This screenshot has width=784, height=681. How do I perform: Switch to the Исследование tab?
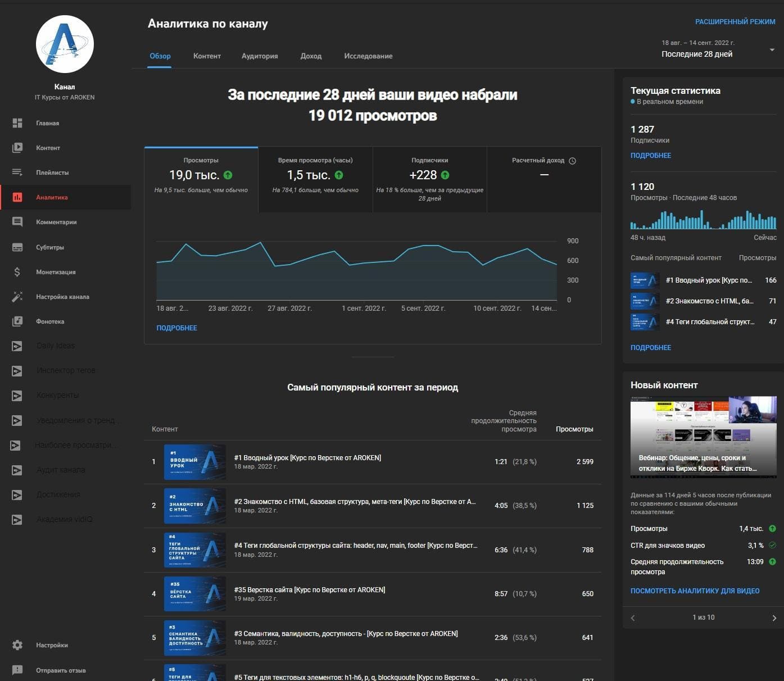368,56
